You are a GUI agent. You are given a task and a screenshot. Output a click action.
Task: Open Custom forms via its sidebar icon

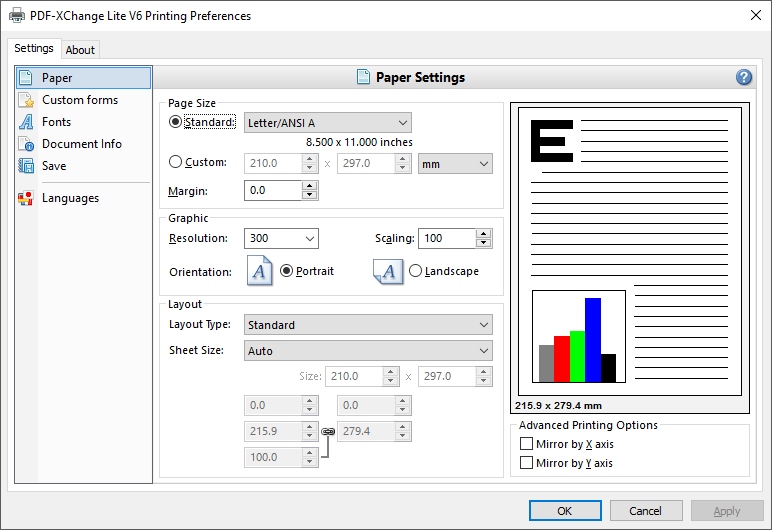tap(26, 100)
